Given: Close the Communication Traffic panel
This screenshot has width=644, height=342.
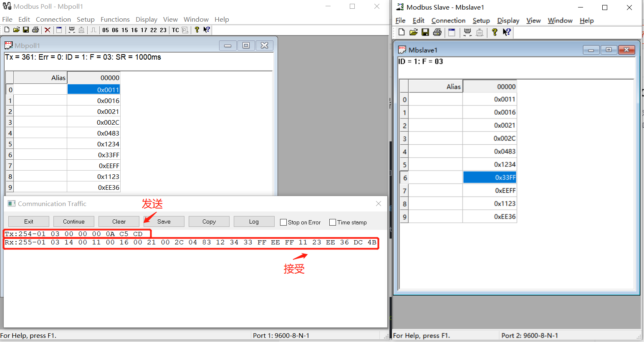Looking at the screenshot, I should click(x=379, y=204).
